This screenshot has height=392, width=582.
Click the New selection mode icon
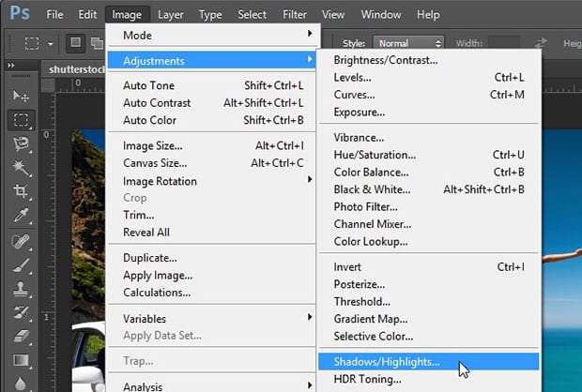click(x=76, y=43)
